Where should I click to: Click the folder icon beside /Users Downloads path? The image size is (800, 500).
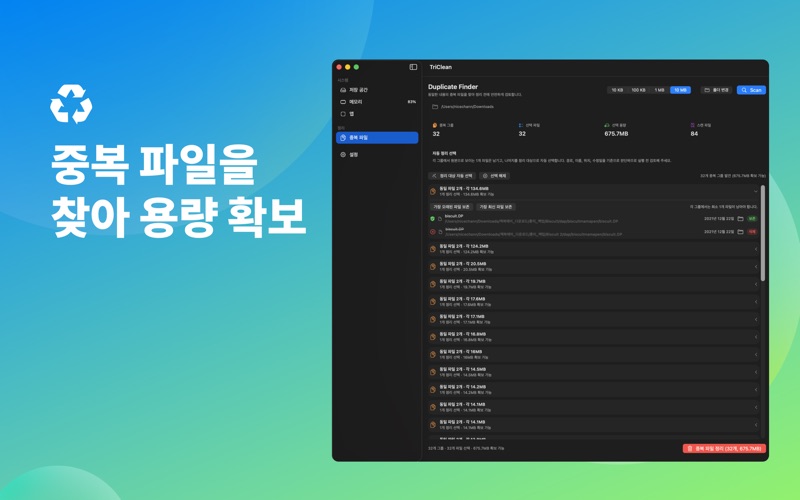tap(435, 107)
